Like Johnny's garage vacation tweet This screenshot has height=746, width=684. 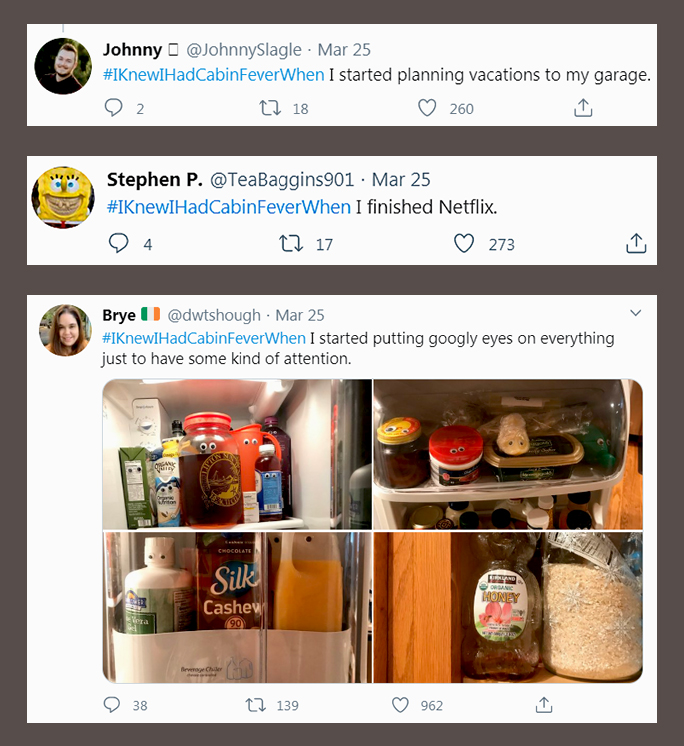point(427,108)
